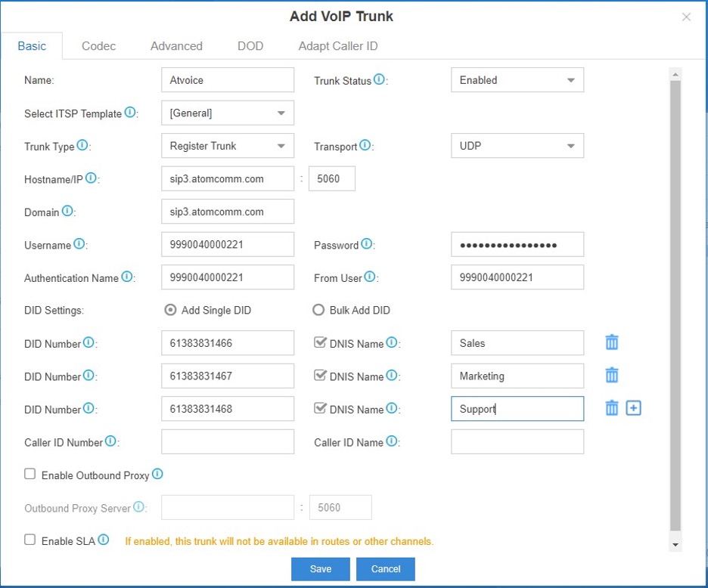Screen dimensions: 708x588
Task: Open the Trunk Status dropdown
Action: 517,80
